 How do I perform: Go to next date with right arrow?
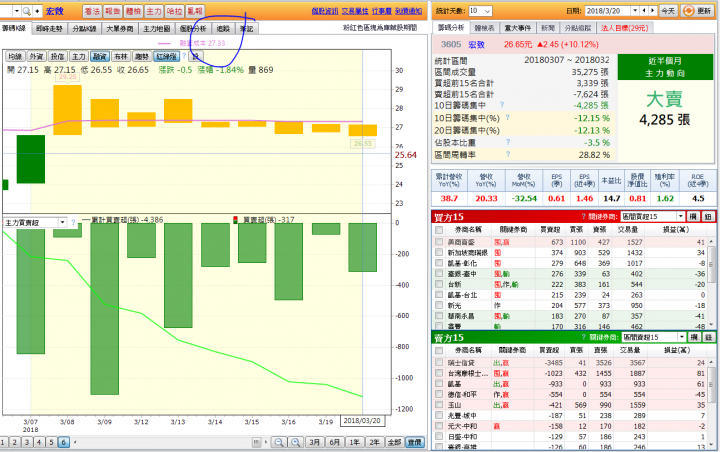pos(652,10)
